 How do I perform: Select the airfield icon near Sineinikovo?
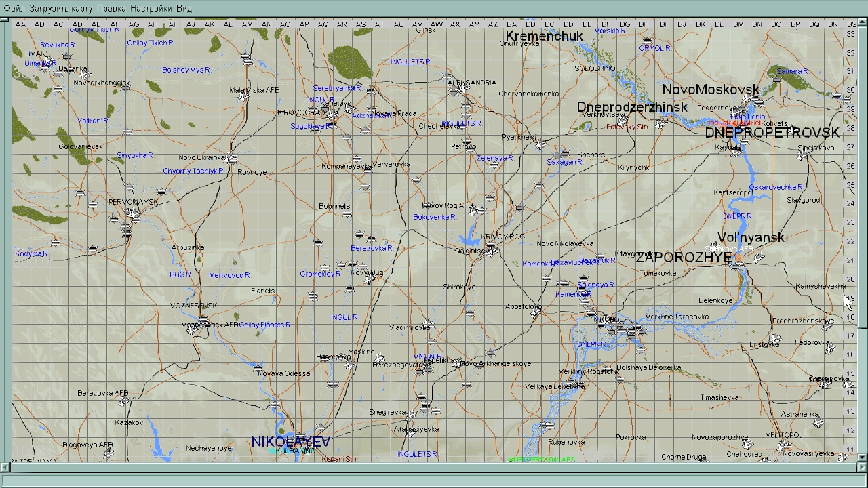[802, 156]
